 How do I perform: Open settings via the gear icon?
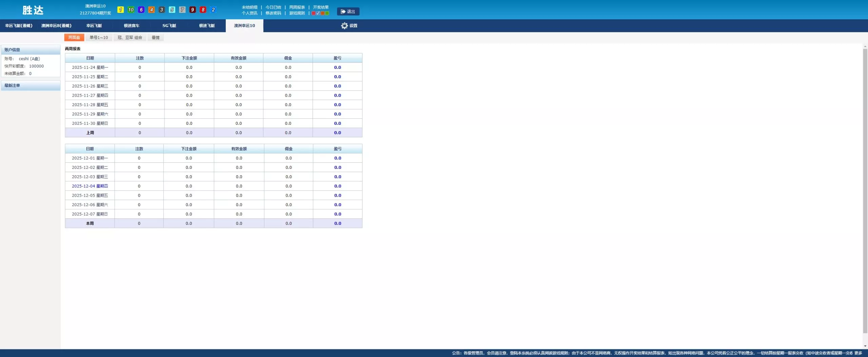(x=344, y=26)
